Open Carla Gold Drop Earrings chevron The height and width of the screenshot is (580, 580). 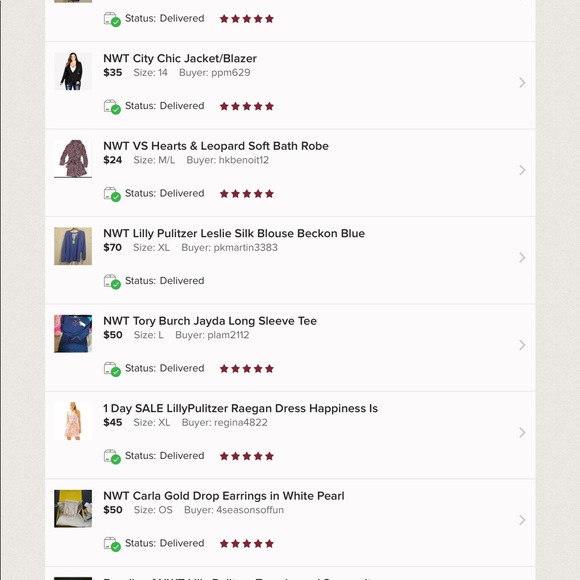tap(522, 520)
